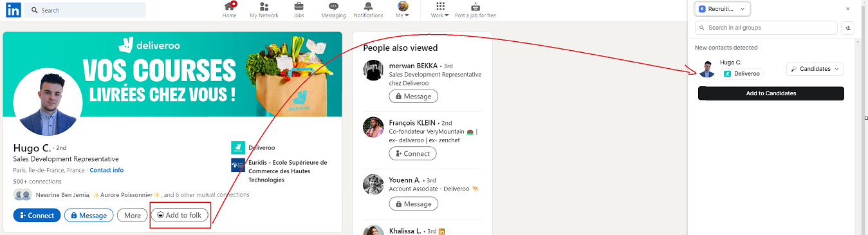Click Hugo C. name in folk panel
The image size is (868, 235).
(731, 62)
